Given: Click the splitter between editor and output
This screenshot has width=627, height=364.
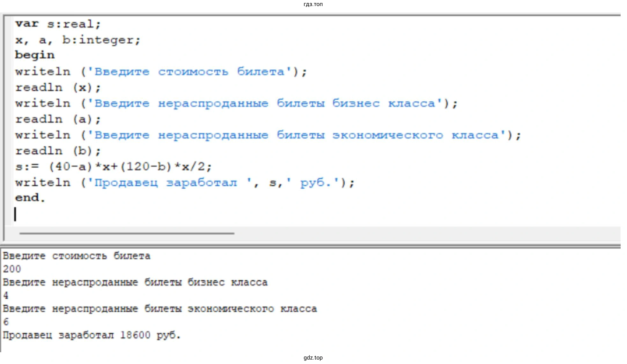Looking at the screenshot, I should (310, 246).
